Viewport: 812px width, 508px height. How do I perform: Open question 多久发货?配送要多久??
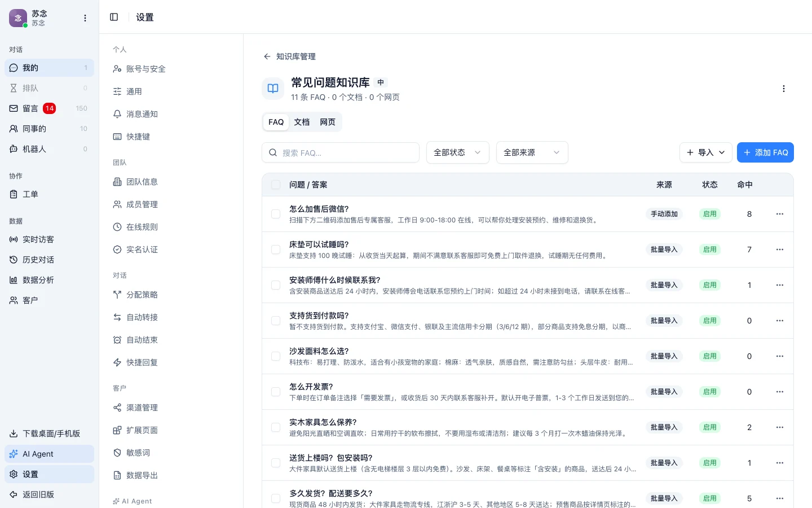coord(331,493)
